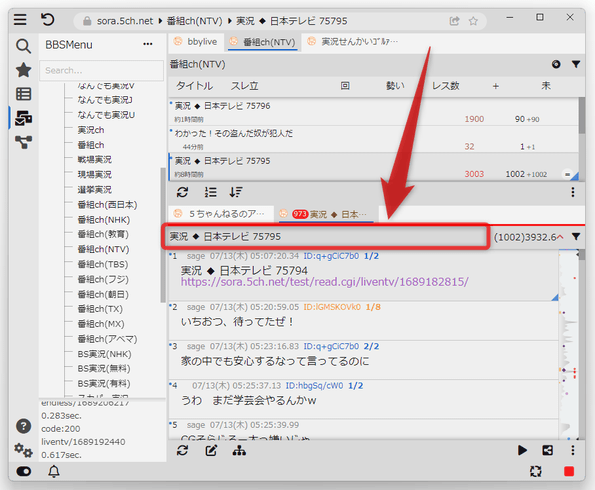
Task: Open the help question mark icon
Action: (x=23, y=426)
